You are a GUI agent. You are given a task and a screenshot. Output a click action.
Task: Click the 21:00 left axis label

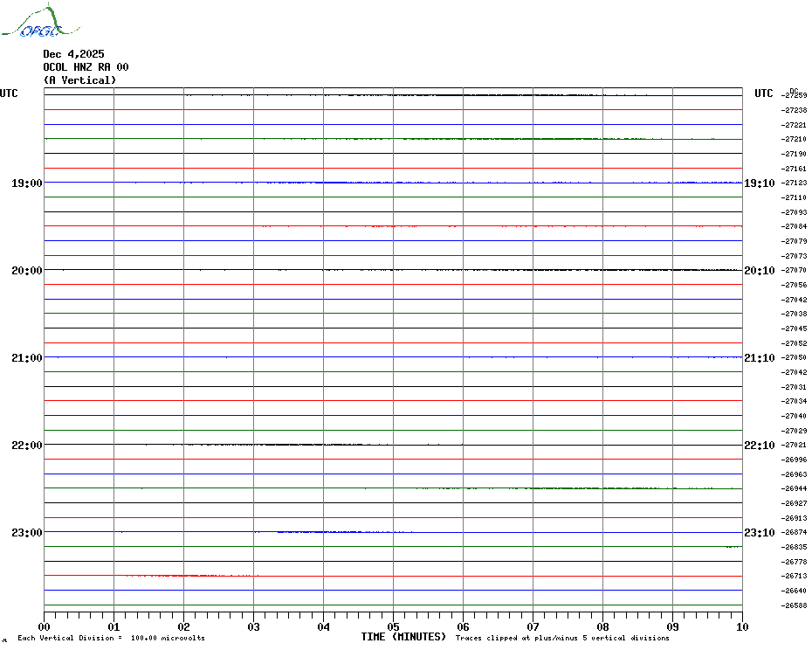pos(26,358)
